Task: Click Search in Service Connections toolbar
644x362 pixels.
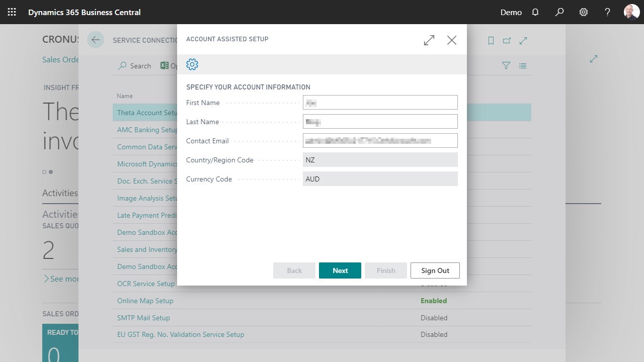Action: point(134,66)
